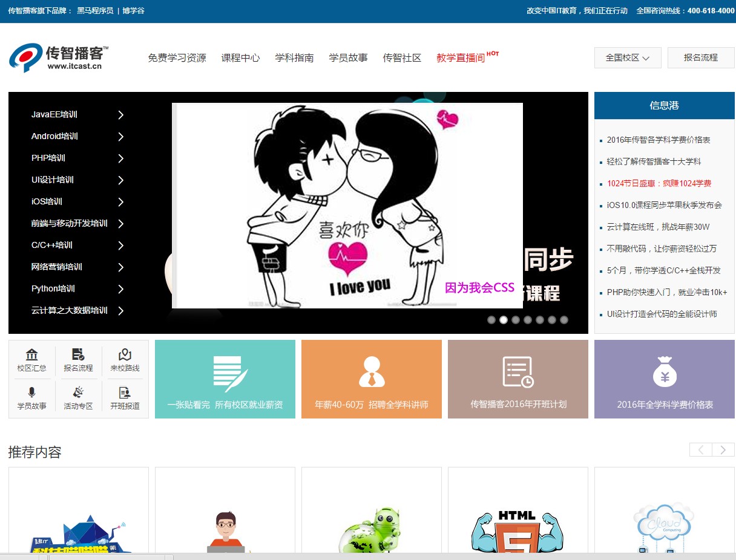Go to the next recommended content page
Screen dimensions: 736x560
tap(723, 449)
